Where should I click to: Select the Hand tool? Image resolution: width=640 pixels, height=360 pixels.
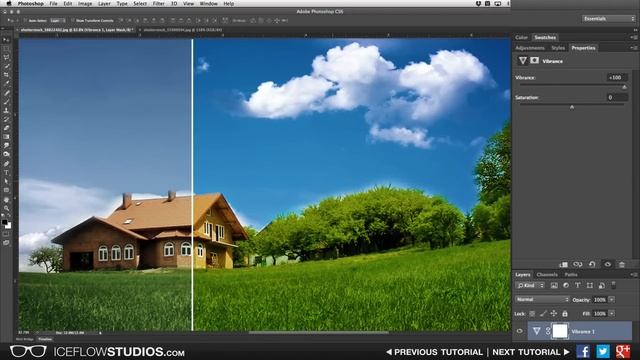(x=6, y=200)
